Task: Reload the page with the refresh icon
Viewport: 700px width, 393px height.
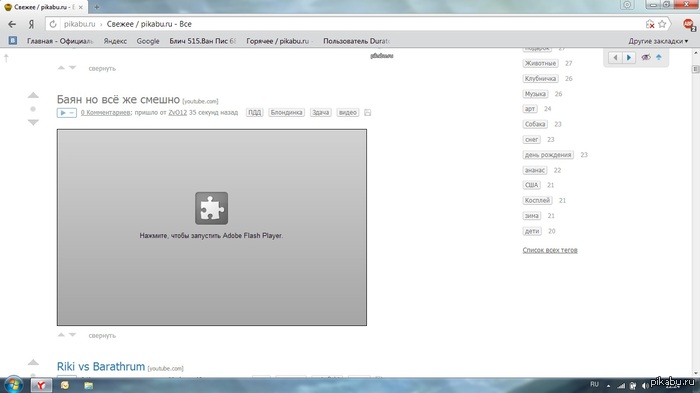Action: (53, 24)
